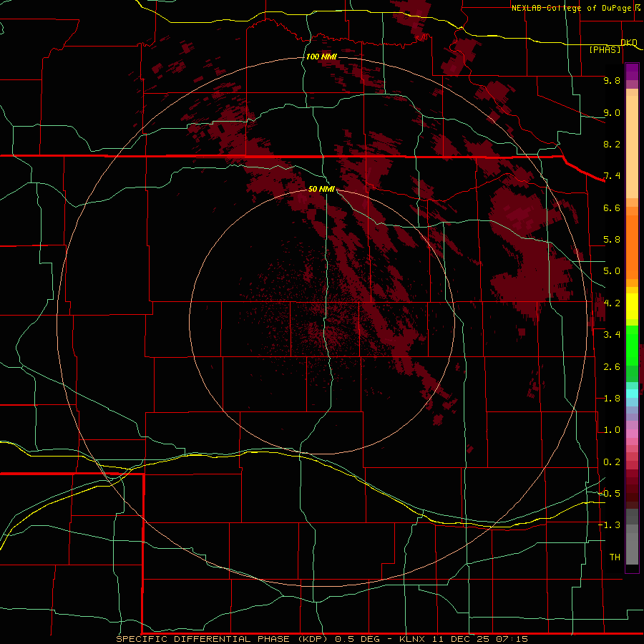This screenshot has height=644, width=644.
Task: Click the 50 NMI range ring label
Action: [x=321, y=189]
